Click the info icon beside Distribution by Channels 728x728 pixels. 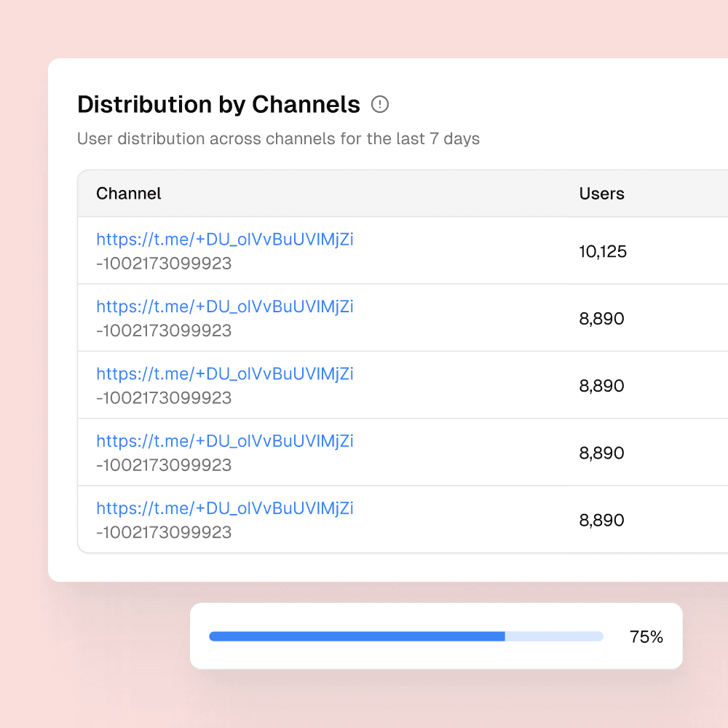(380, 105)
